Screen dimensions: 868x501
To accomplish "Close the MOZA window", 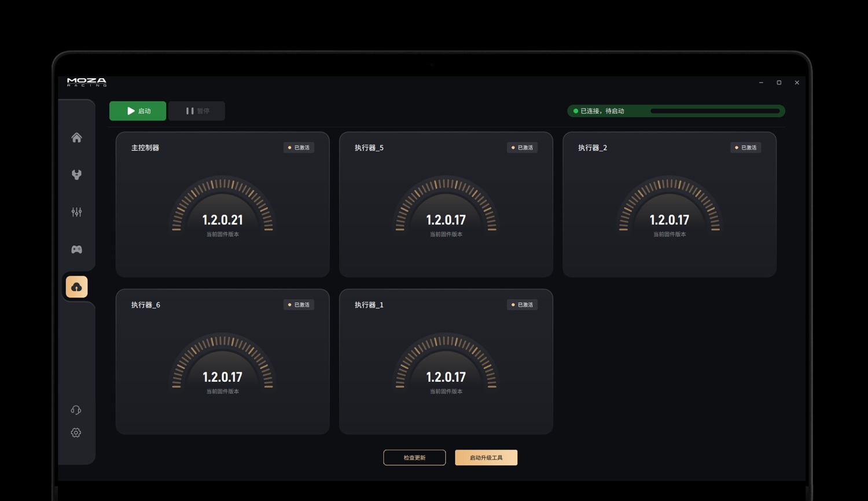I will pyautogui.click(x=797, y=83).
